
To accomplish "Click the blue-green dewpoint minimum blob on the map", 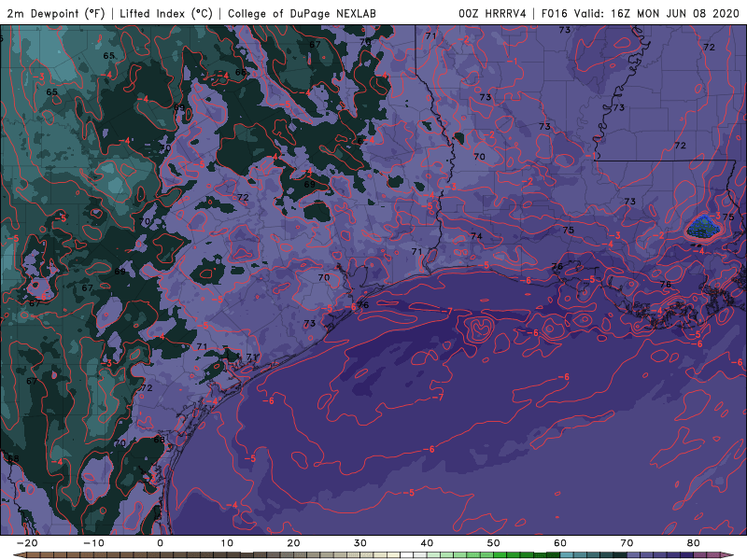I will pyautogui.click(x=704, y=227).
